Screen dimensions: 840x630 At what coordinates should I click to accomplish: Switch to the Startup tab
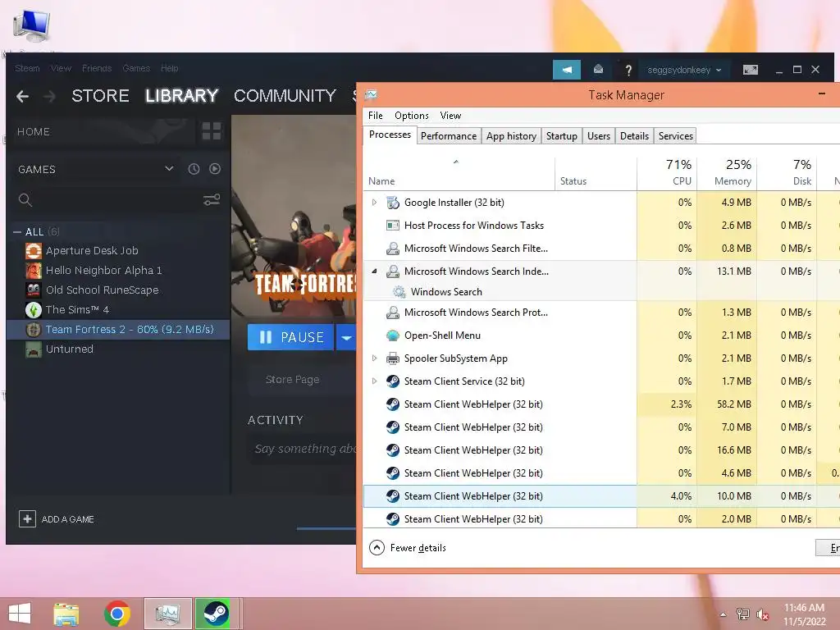coord(561,136)
